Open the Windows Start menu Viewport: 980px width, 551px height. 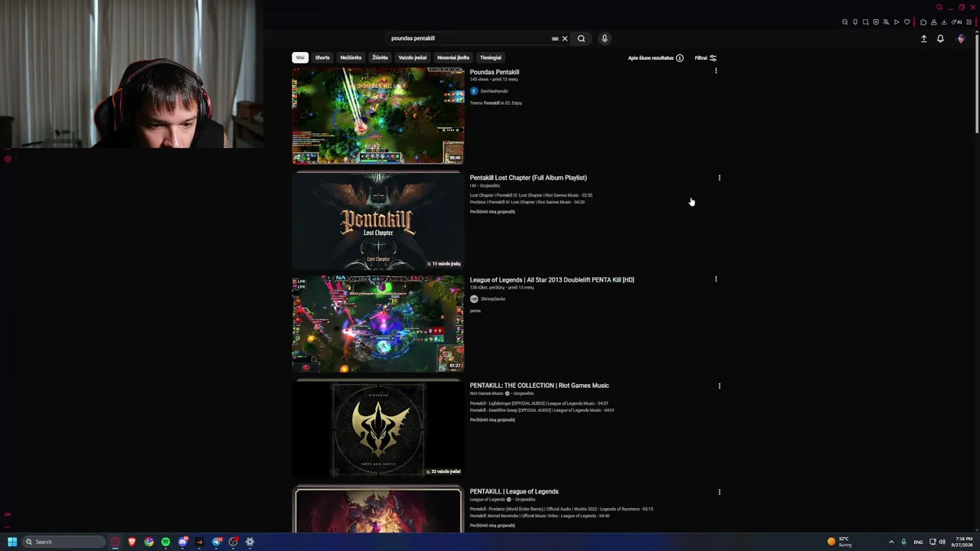pos(12,542)
